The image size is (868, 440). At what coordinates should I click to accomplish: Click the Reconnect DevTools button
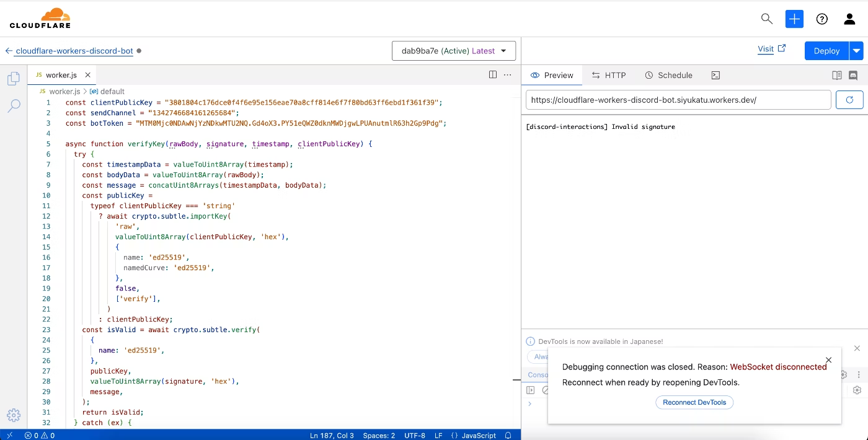pos(694,402)
